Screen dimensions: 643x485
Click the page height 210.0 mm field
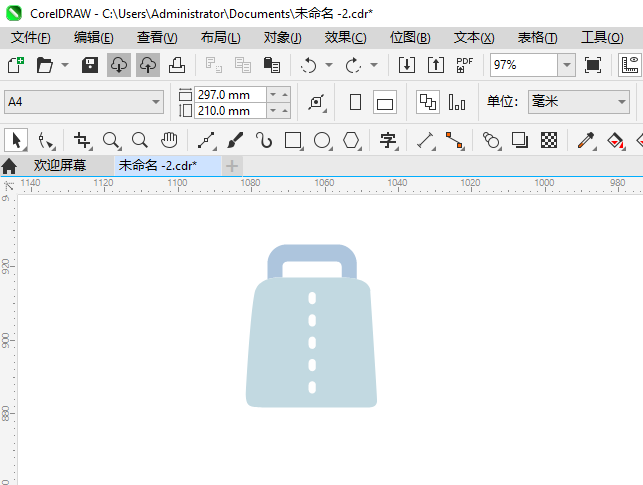coord(230,111)
